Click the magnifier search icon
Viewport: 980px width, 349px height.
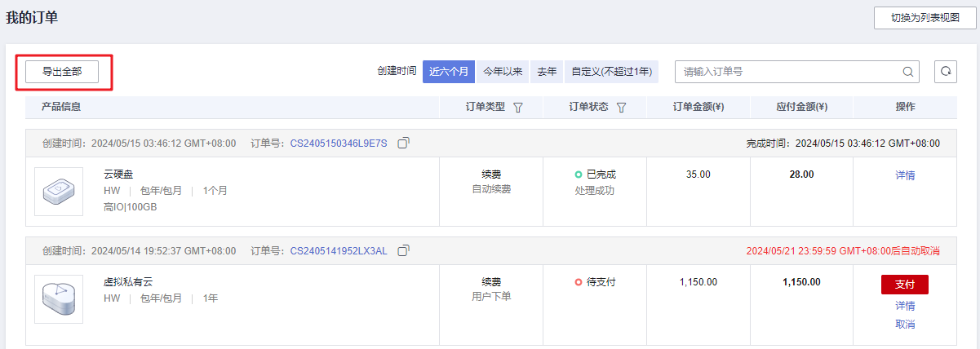[907, 72]
